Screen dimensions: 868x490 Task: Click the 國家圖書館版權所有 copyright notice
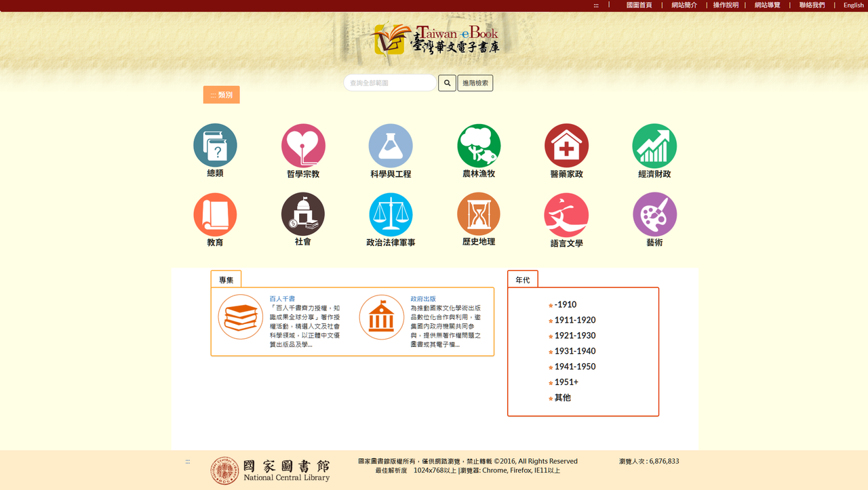click(x=468, y=462)
